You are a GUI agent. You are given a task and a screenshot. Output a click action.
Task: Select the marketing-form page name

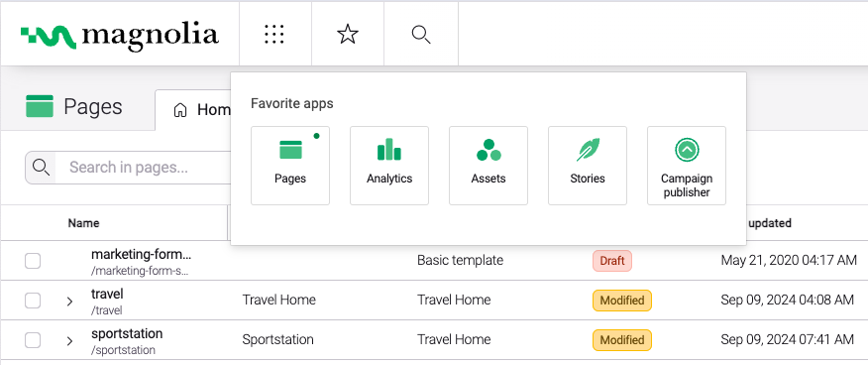(x=141, y=255)
